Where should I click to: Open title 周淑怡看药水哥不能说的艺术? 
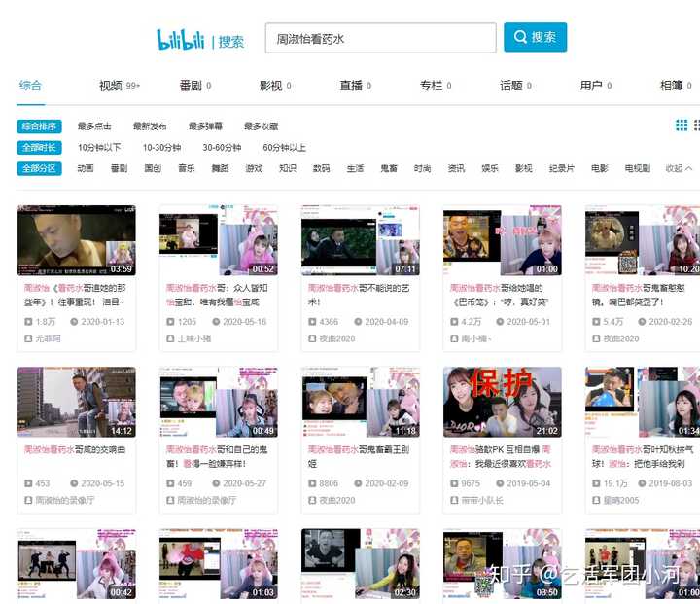[359, 295]
